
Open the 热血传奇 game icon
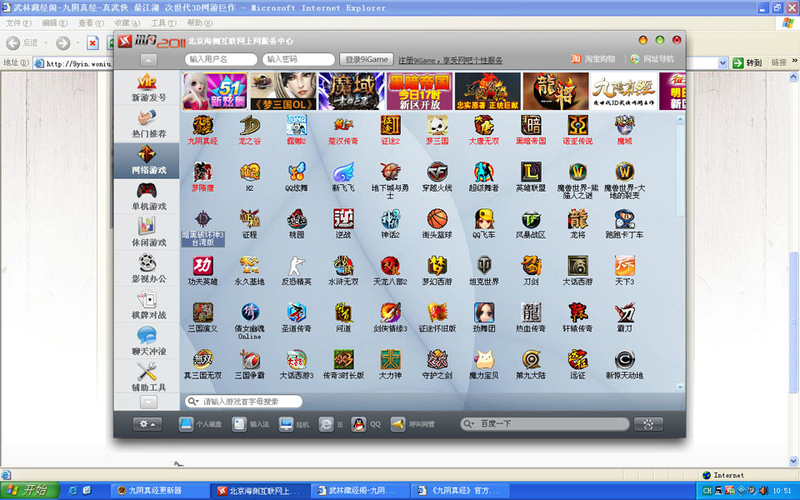pyautogui.click(x=531, y=313)
